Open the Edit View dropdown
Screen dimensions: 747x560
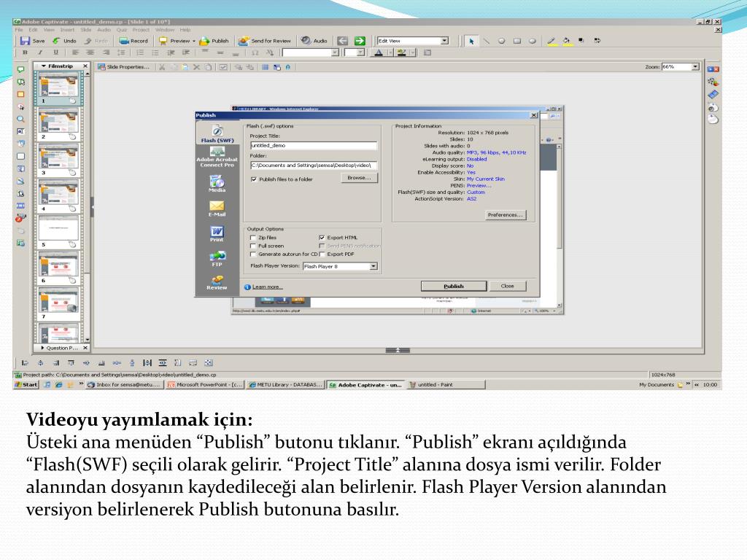point(444,41)
